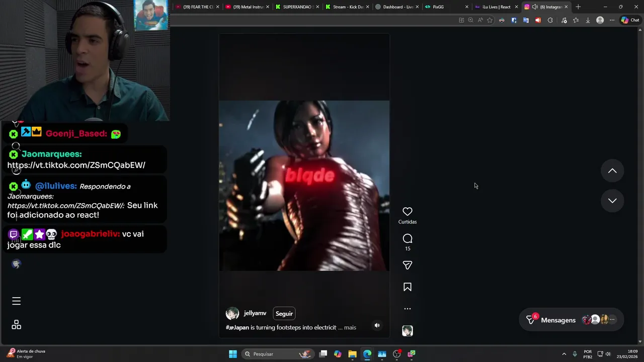This screenshot has width=644, height=362.
Task: Open the media control music note icon
Action: [563, 20]
